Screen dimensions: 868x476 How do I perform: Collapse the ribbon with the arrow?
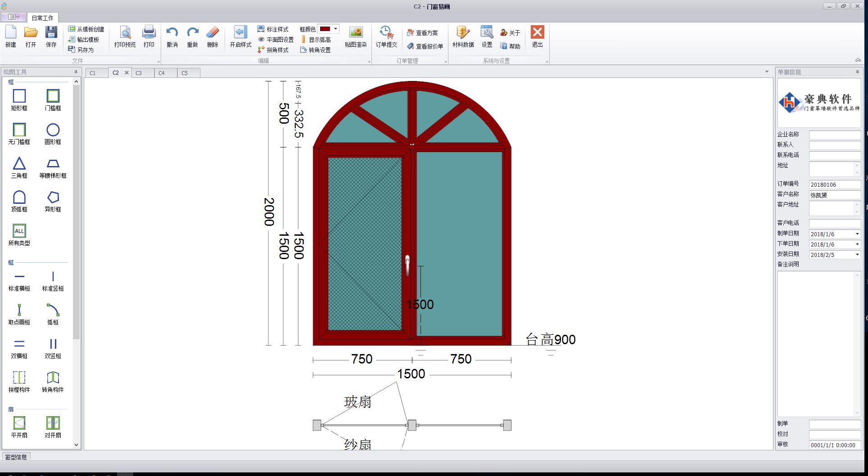[858, 60]
